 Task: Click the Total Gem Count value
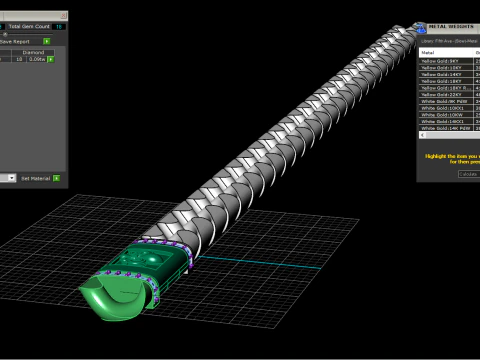click(x=59, y=27)
